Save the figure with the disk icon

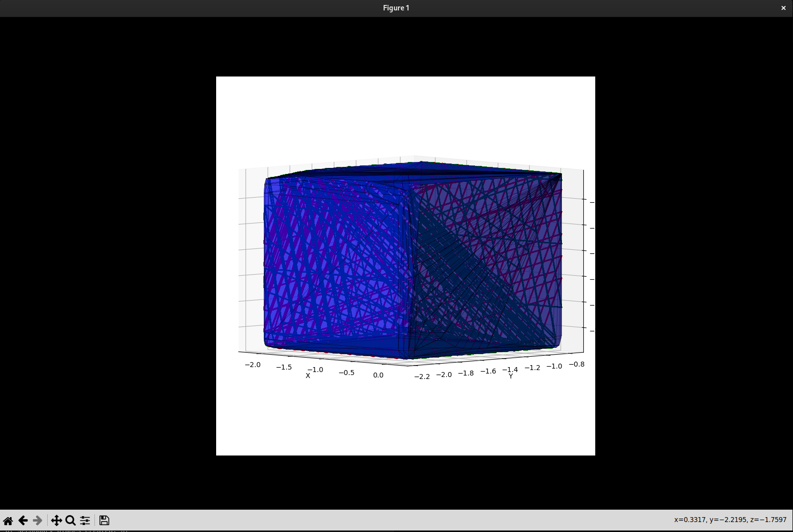point(104,521)
